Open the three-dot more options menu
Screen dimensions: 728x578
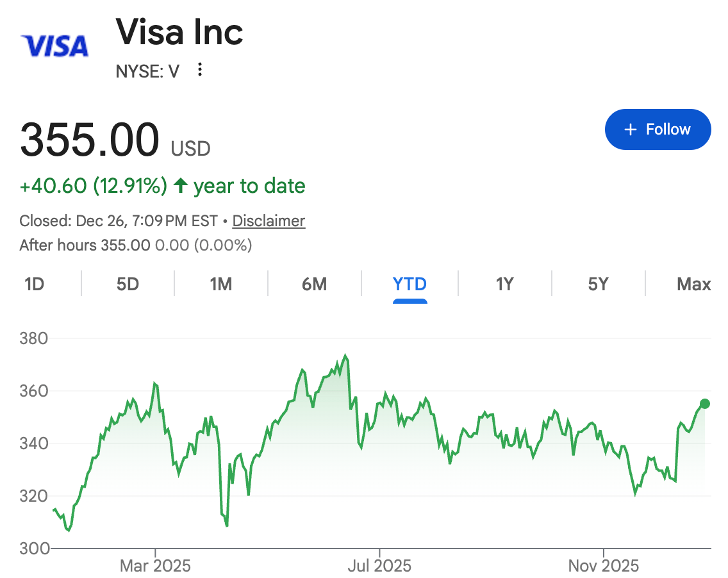coord(200,70)
